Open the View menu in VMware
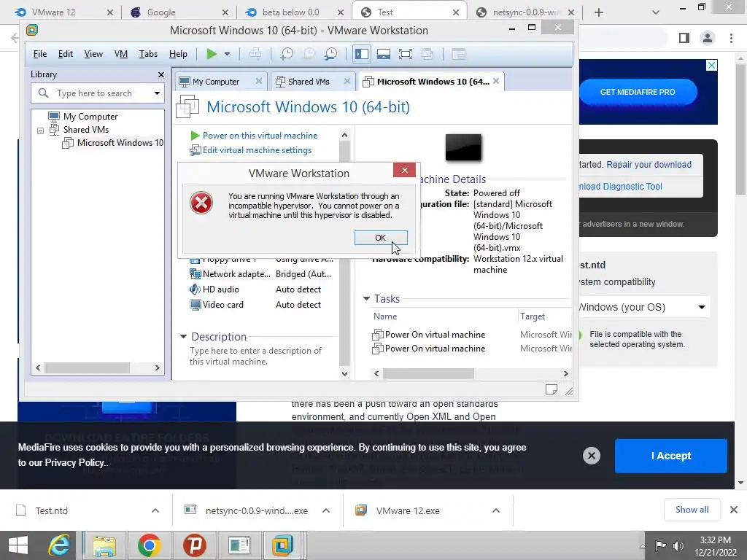 93,54
